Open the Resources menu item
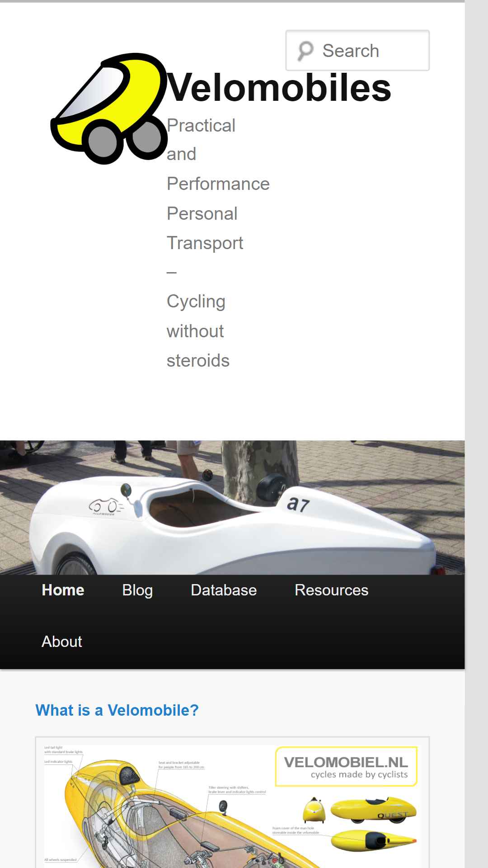 pos(331,590)
